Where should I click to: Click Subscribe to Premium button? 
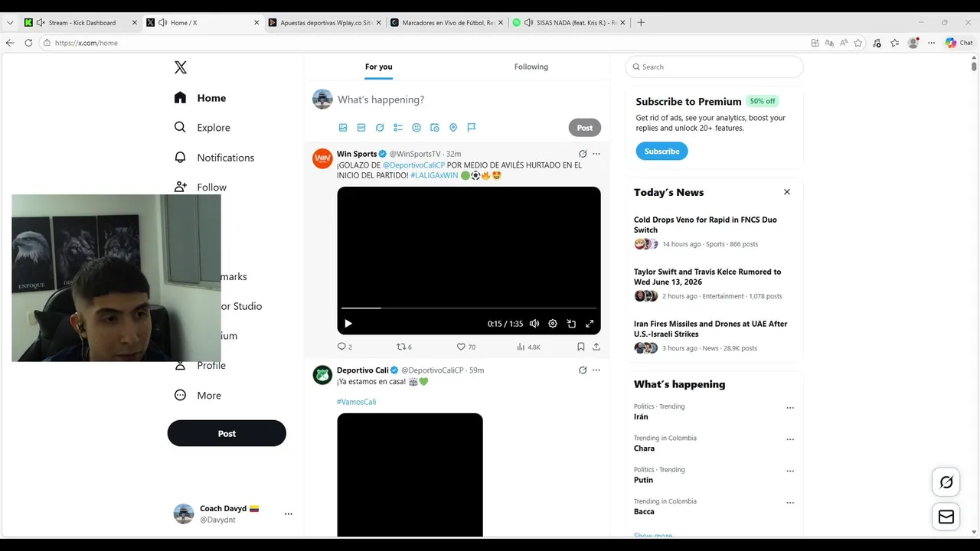tap(661, 152)
